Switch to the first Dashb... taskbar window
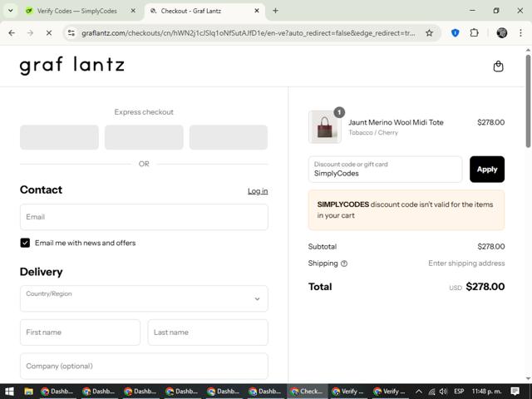 (x=57, y=392)
